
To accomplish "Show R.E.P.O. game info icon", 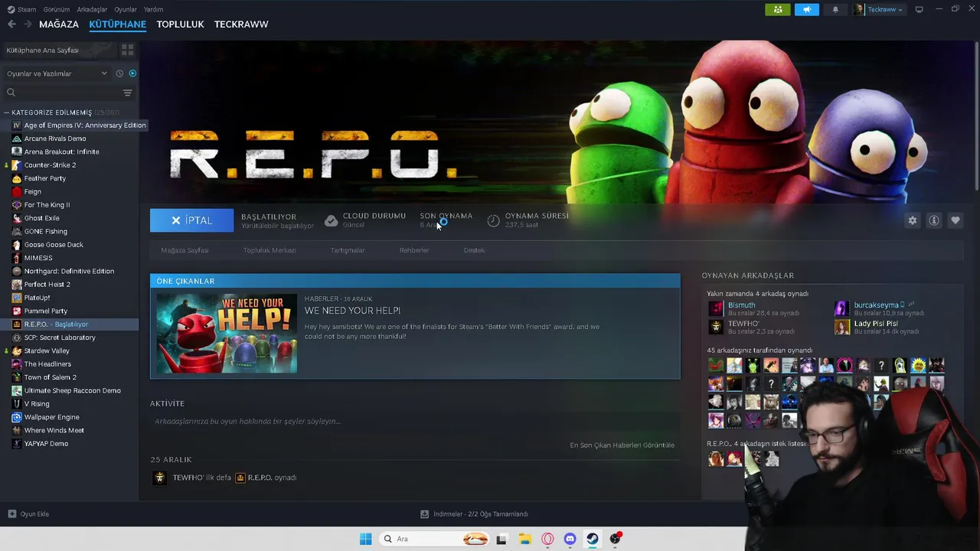I will coord(933,220).
